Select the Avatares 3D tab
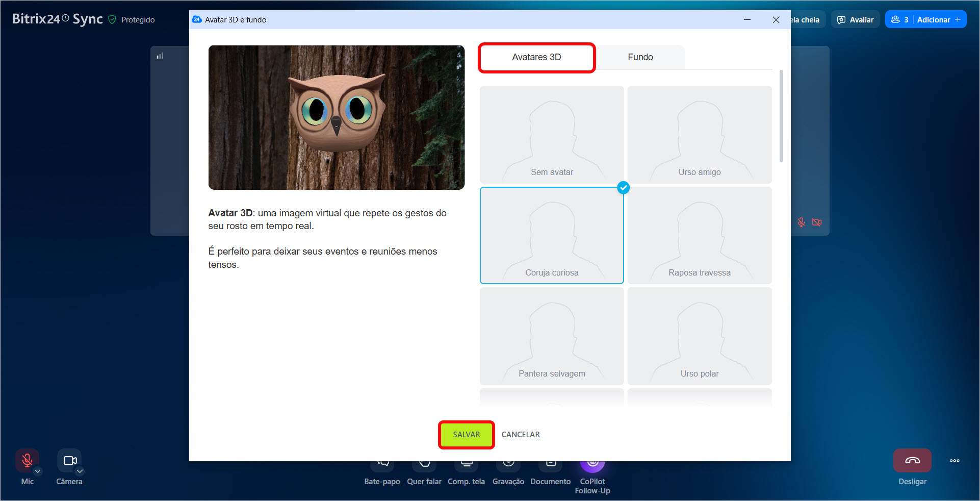The image size is (980, 501). (536, 57)
